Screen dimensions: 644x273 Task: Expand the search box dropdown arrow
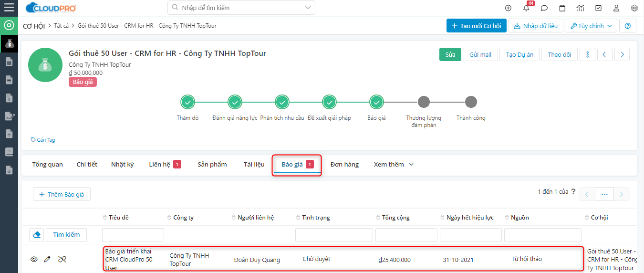pyautogui.click(x=309, y=8)
